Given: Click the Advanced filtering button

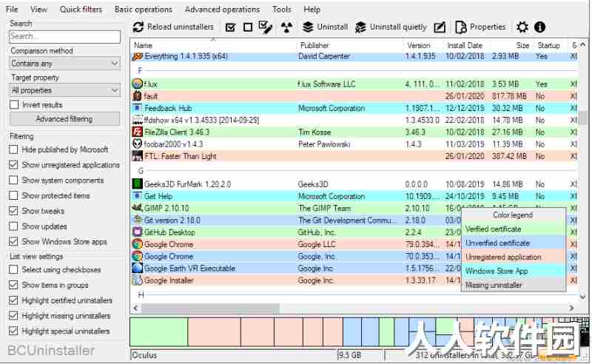Looking at the screenshot, I should (64, 119).
